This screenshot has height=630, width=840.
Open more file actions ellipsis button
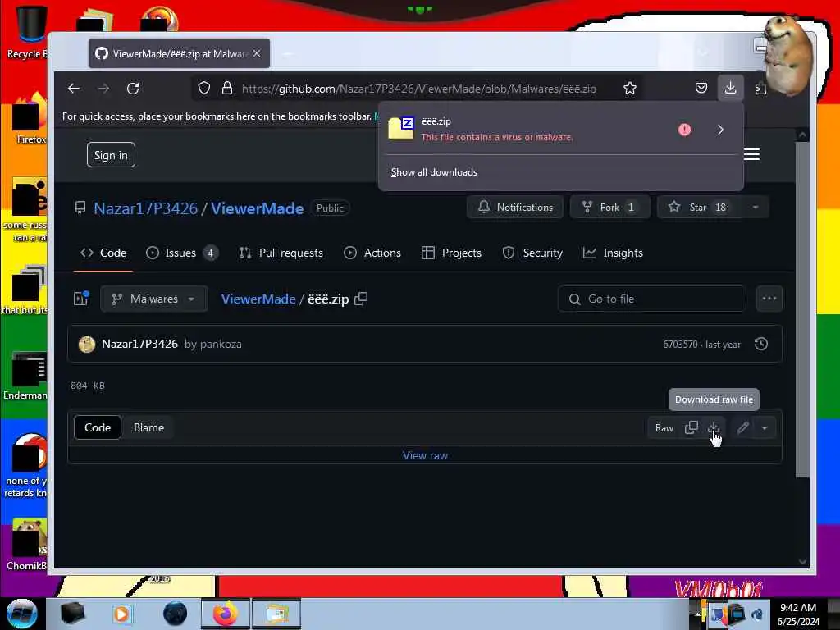(x=769, y=299)
